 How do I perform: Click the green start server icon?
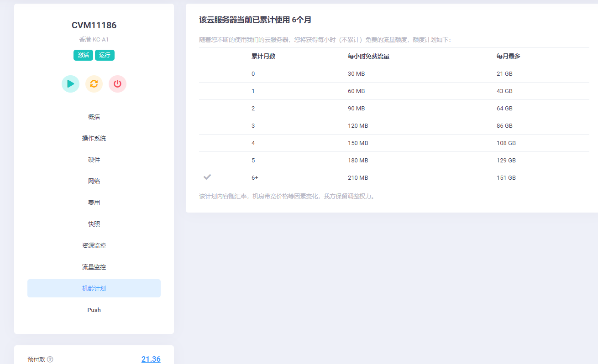tap(70, 84)
